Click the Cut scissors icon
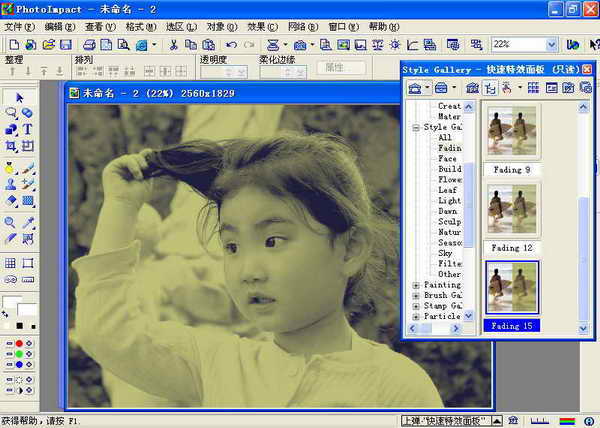This screenshot has height=428, width=600. (x=173, y=45)
